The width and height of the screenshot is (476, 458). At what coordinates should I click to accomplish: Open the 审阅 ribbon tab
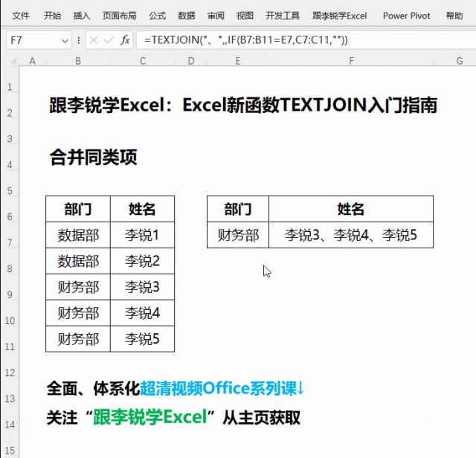216,16
